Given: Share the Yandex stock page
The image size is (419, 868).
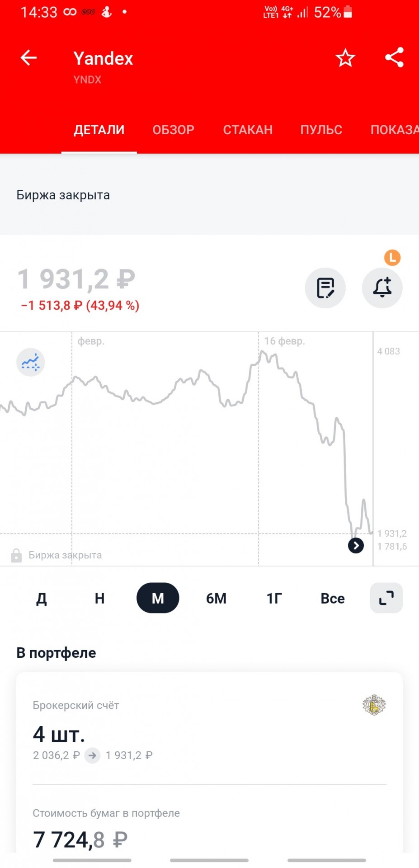Looking at the screenshot, I should (394, 57).
